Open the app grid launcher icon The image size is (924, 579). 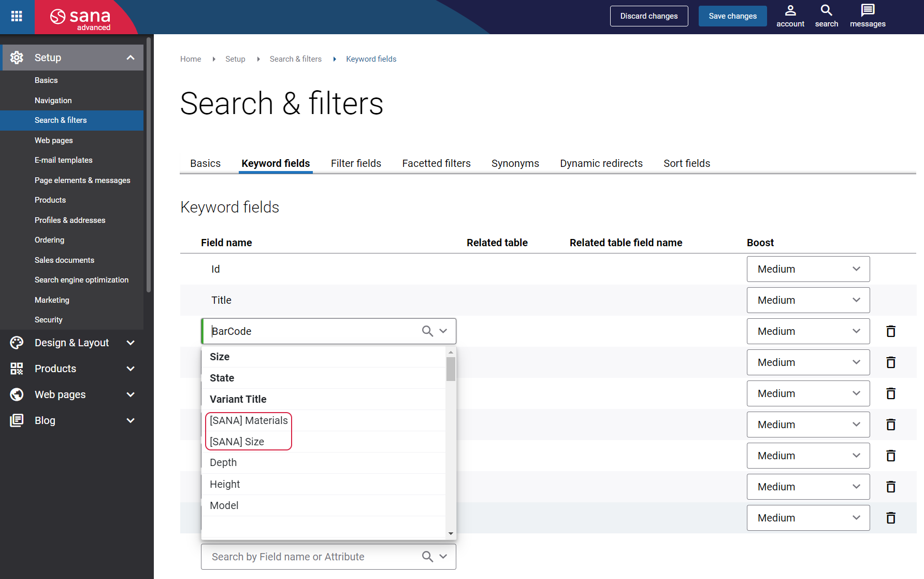17,16
